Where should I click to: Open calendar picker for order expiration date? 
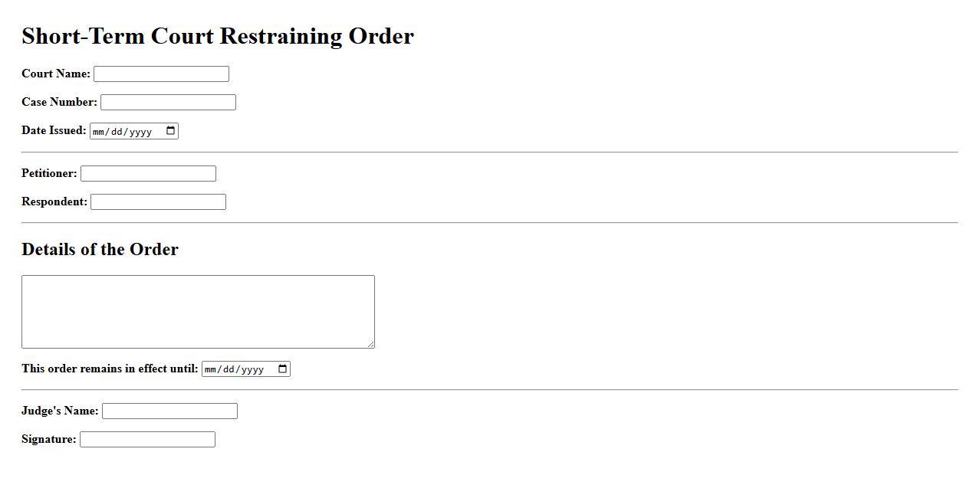click(x=282, y=369)
